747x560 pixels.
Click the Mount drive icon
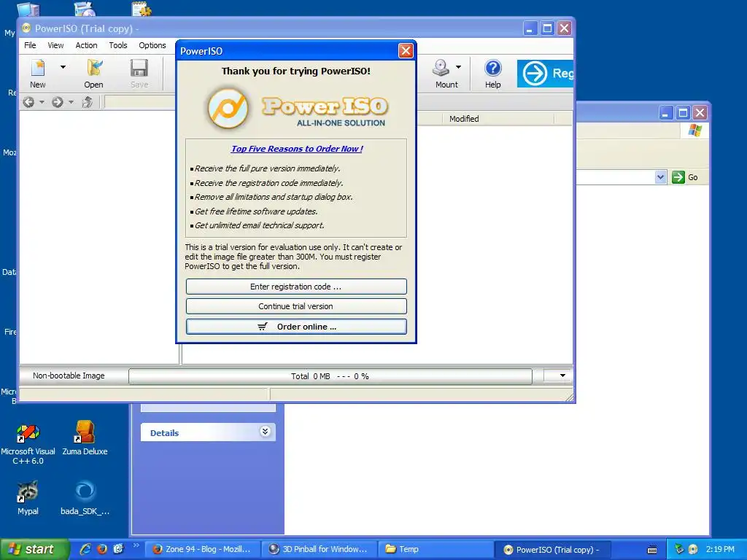441,68
